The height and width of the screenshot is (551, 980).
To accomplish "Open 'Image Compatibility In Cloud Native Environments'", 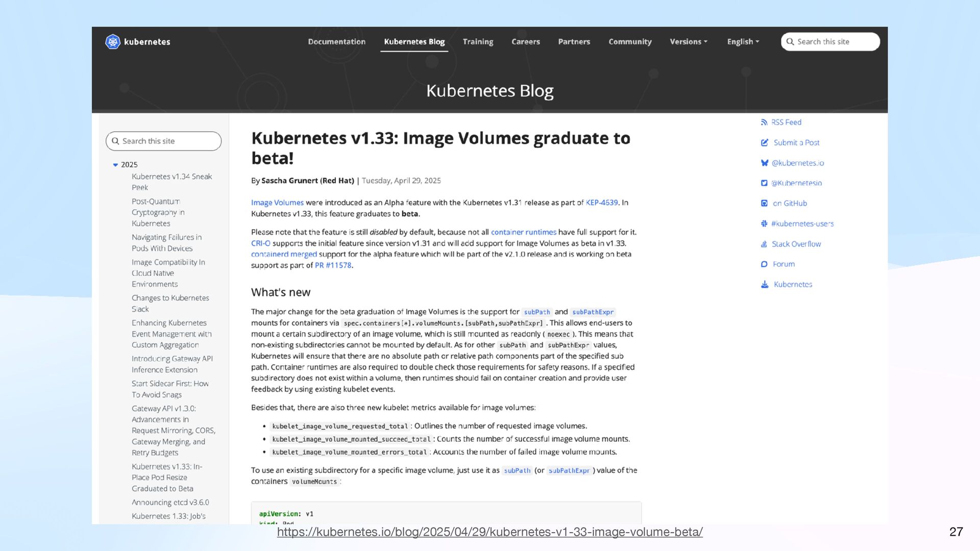I will click(168, 273).
